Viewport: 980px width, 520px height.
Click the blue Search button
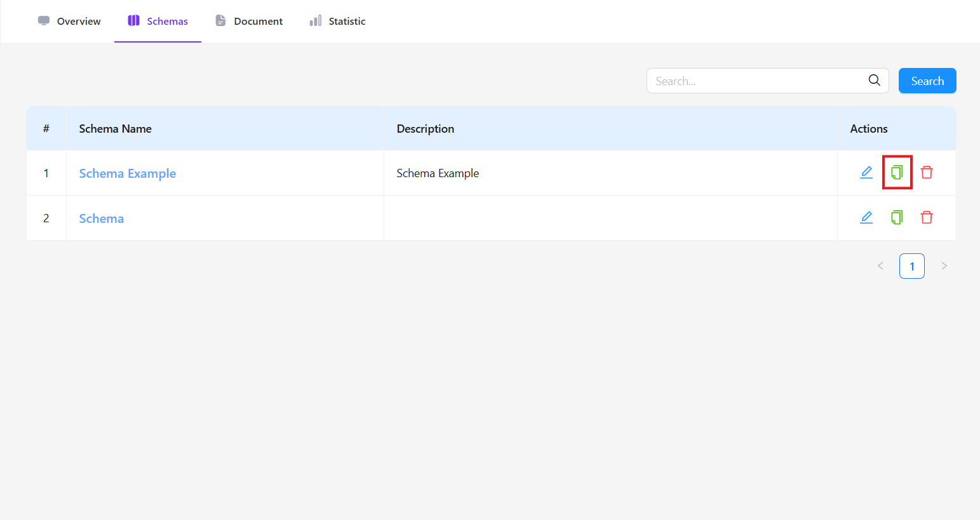[x=927, y=81]
